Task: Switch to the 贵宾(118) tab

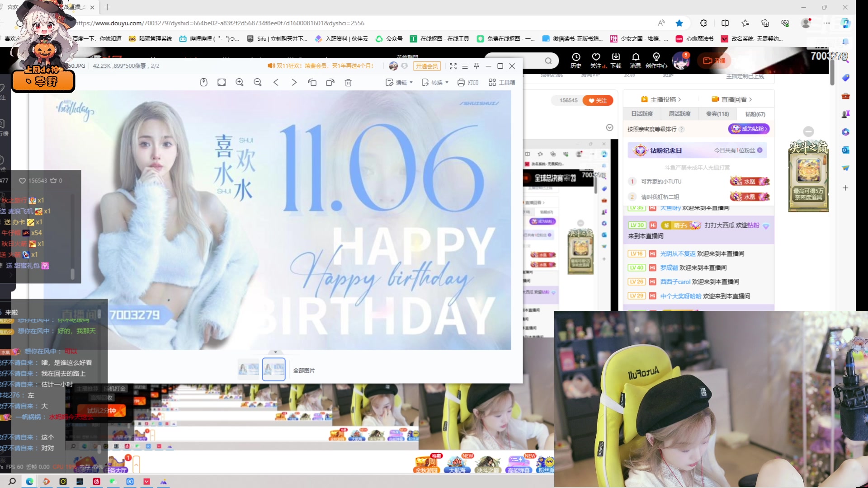Action: 717,114
